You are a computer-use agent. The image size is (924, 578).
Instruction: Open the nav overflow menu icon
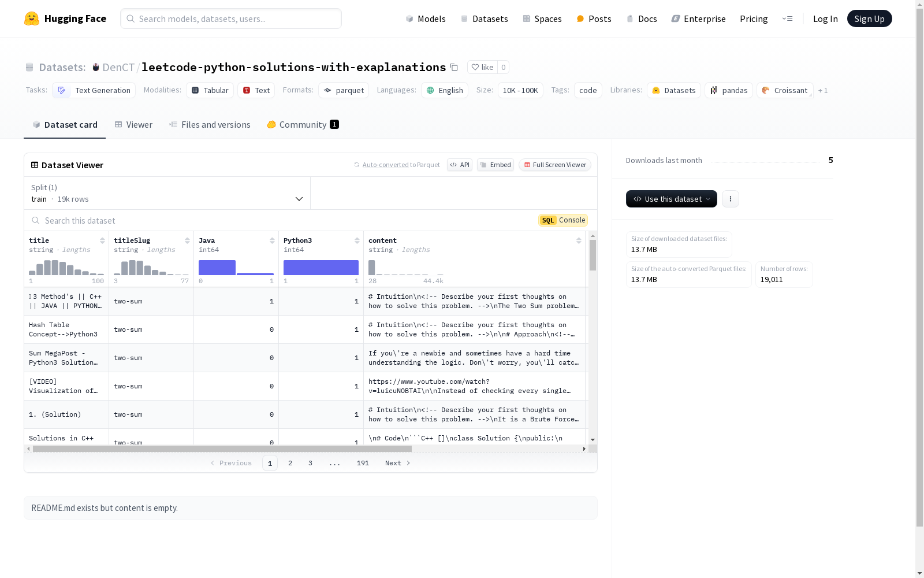[787, 18]
